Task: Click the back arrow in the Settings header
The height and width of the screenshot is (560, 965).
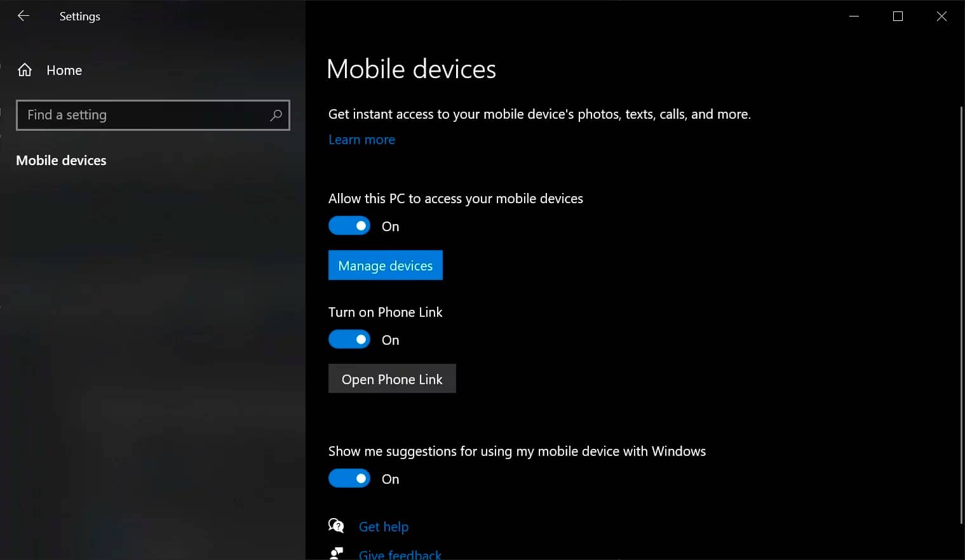Action: tap(24, 16)
